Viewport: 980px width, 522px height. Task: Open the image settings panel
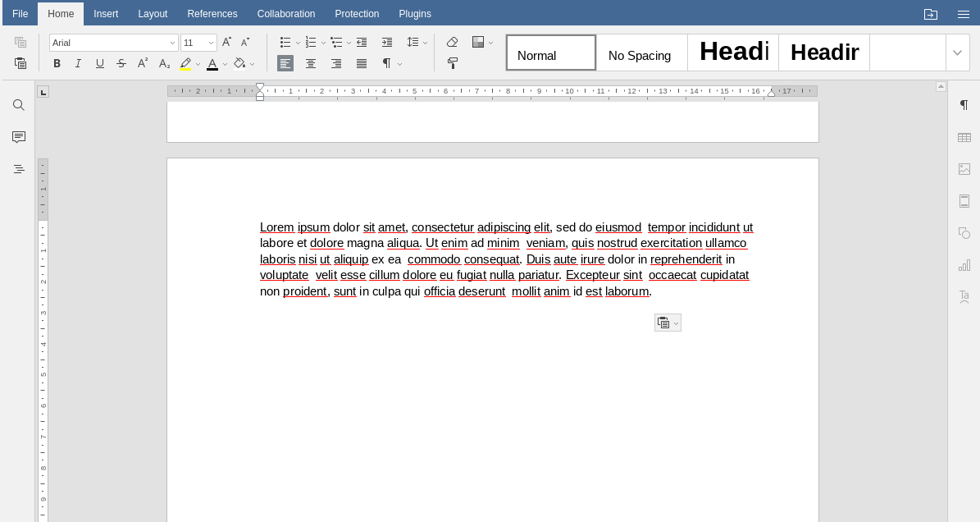pyautogui.click(x=964, y=169)
